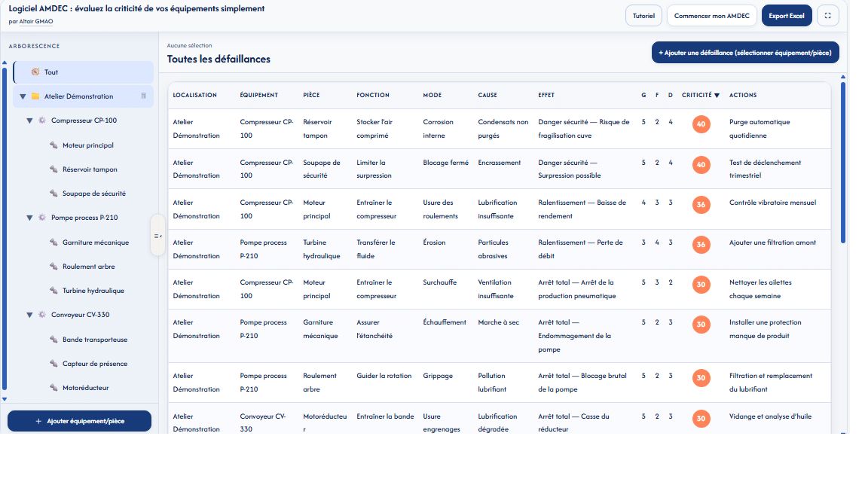Viewport: 868px width, 488px height.
Task: Click the target icon next to Tout
Action: pyautogui.click(x=35, y=72)
